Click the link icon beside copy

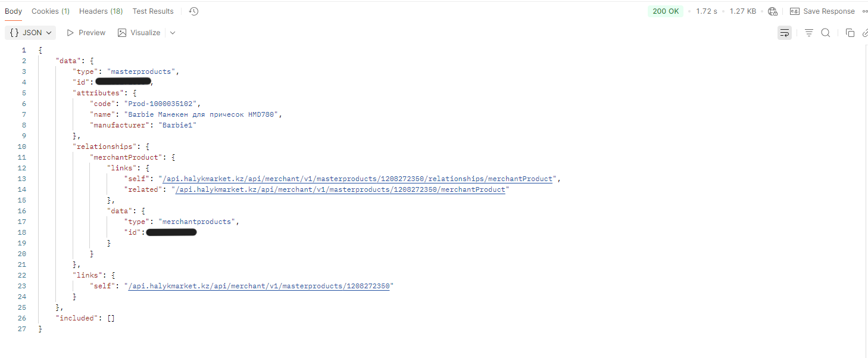pyautogui.click(x=865, y=33)
